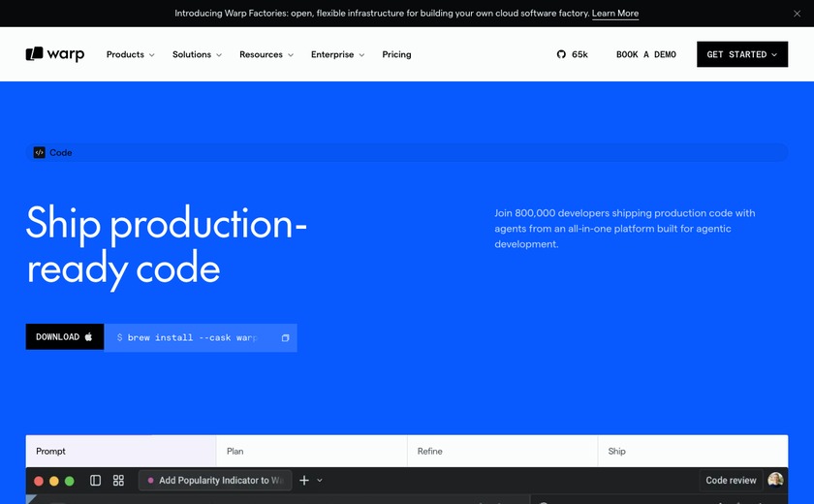Add a new tab with plus icon
814x504 pixels.
tap(304, 481)
